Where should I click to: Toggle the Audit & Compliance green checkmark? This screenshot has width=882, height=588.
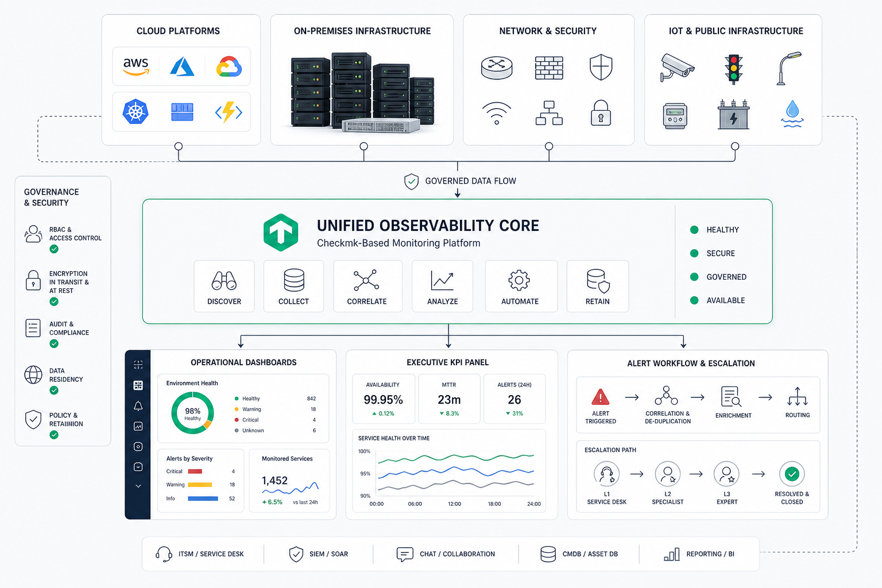pyautogui.click(x=54, y=343)
